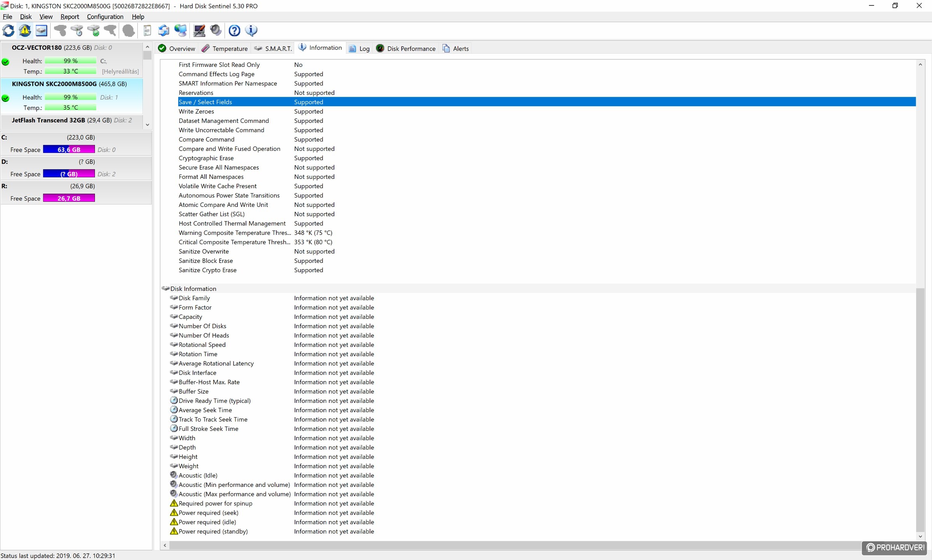Open the Help menu
The width and height of the screenshot is (932, 560).
point(138,17)
